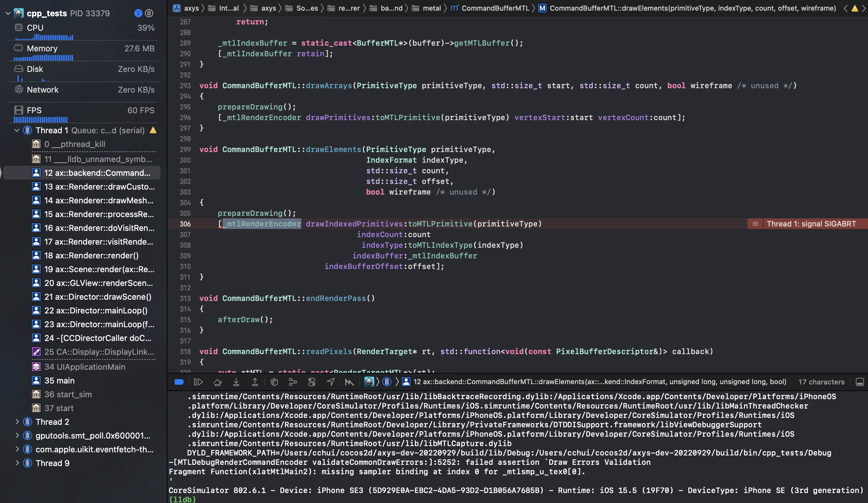Select the metal folder in the breadcrumb path
Viewport: 868px width, 503px height.
431,8
